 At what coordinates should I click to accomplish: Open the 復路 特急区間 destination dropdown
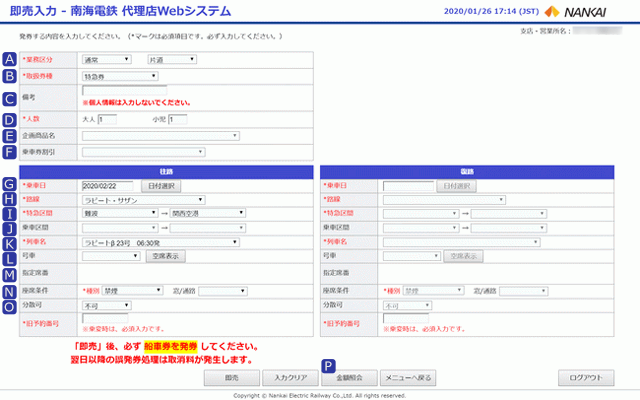(x=509, y=213)
